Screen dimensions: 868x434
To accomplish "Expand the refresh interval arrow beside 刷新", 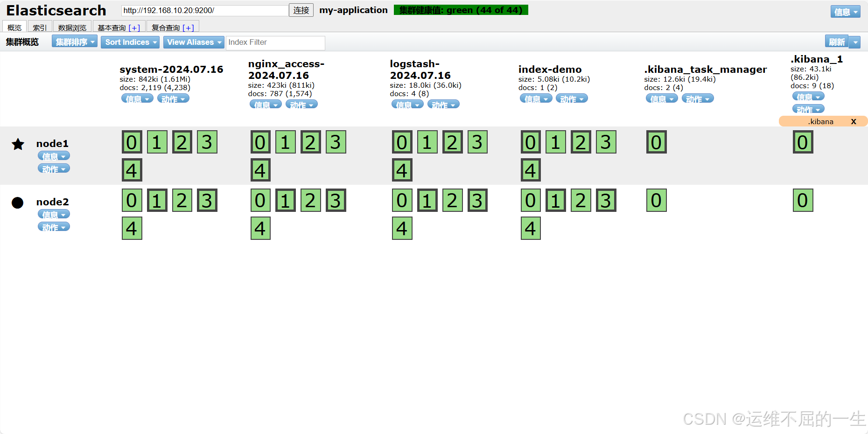I will coord(855,42).
